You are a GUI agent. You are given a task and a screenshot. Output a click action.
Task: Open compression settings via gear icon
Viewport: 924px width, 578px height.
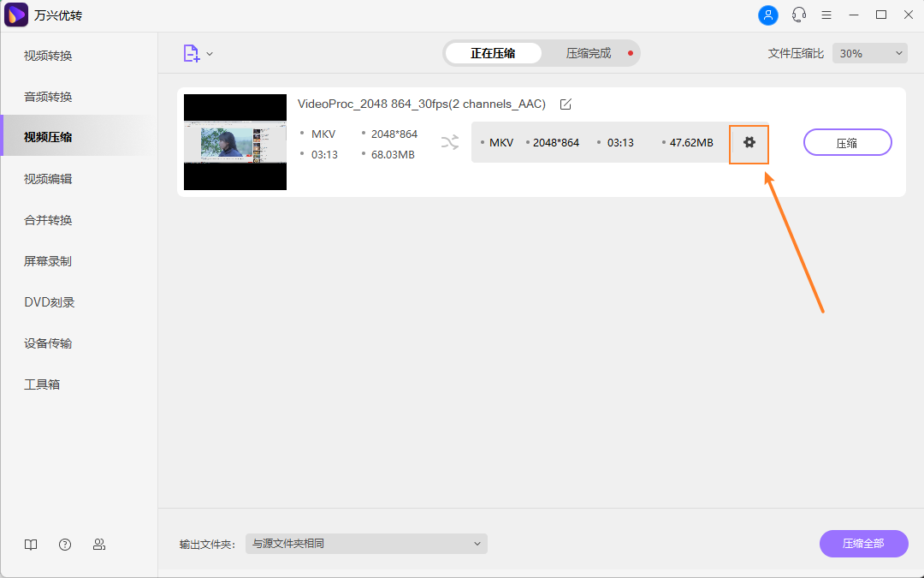749,143
